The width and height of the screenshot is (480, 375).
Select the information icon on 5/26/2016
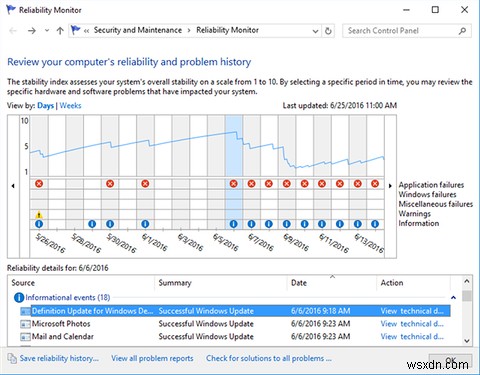click(x=39, y=224)
